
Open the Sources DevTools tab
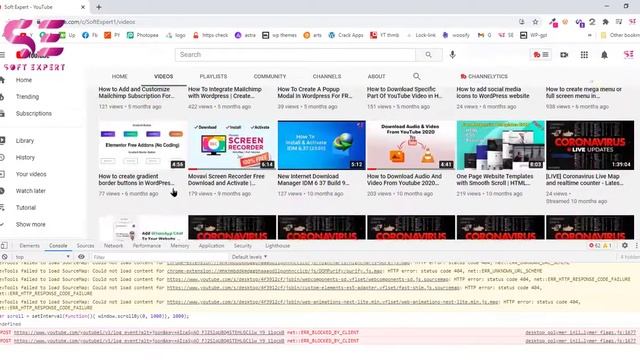click(85, 246)
